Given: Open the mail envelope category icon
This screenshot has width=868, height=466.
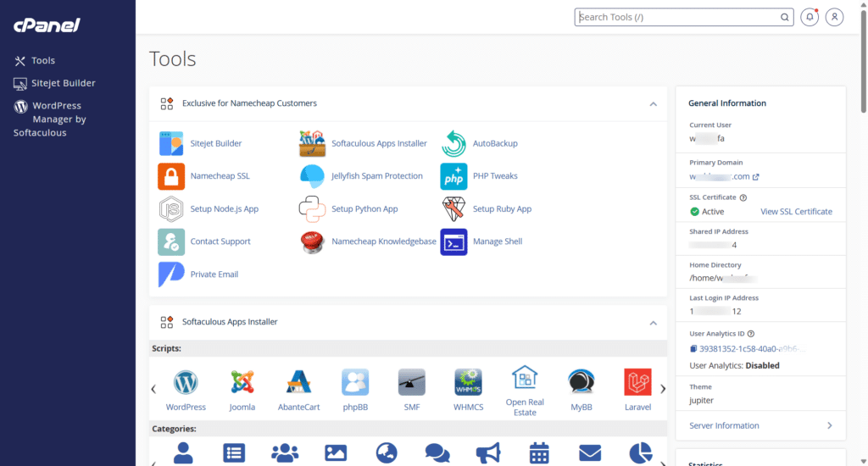Looking at the screenshot, I should pyautogui.click(x=590, y=453).
